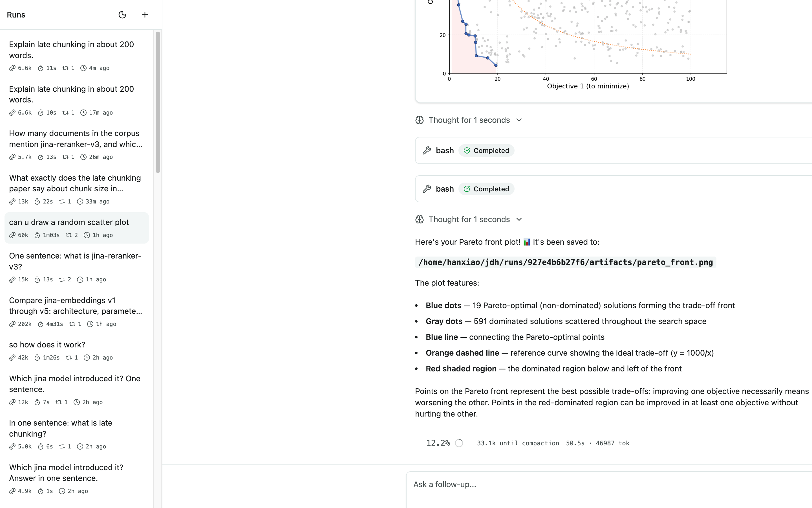The width and height of the screenshot is (812, 508).
Task: Toggle dark mode with moon icon
Action: [x=122, y=15]
